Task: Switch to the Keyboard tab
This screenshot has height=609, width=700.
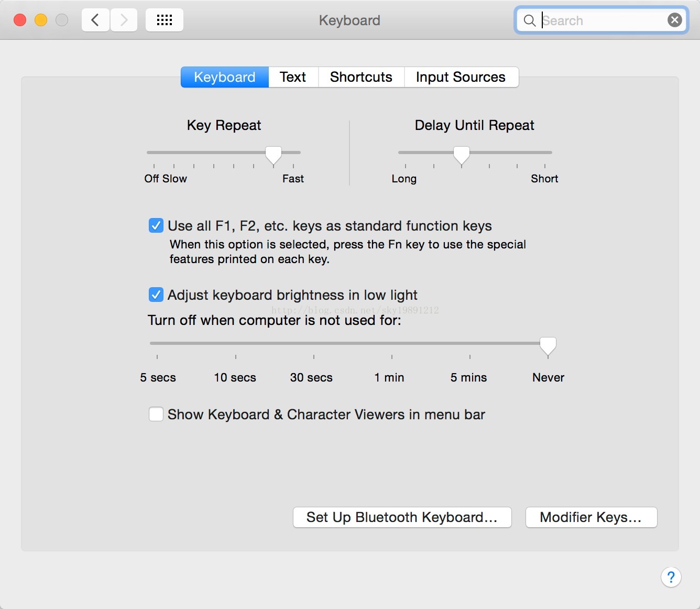Action: (x=225, y=77)
